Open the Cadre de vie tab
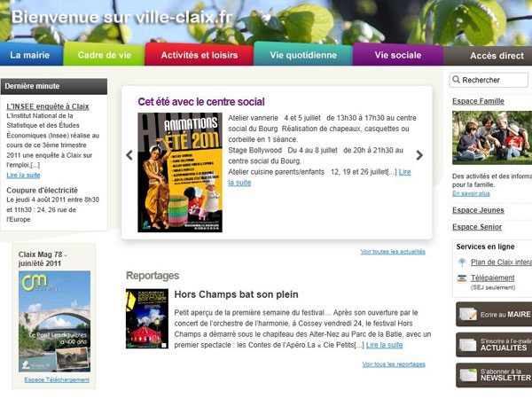532x399 pixels. [x=104, y=55]
